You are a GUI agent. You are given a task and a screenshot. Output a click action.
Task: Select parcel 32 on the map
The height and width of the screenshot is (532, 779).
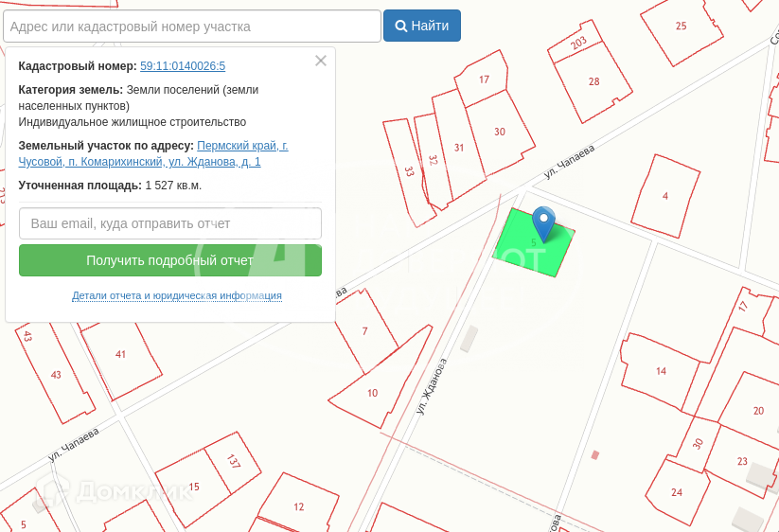[x=433, y=160]
